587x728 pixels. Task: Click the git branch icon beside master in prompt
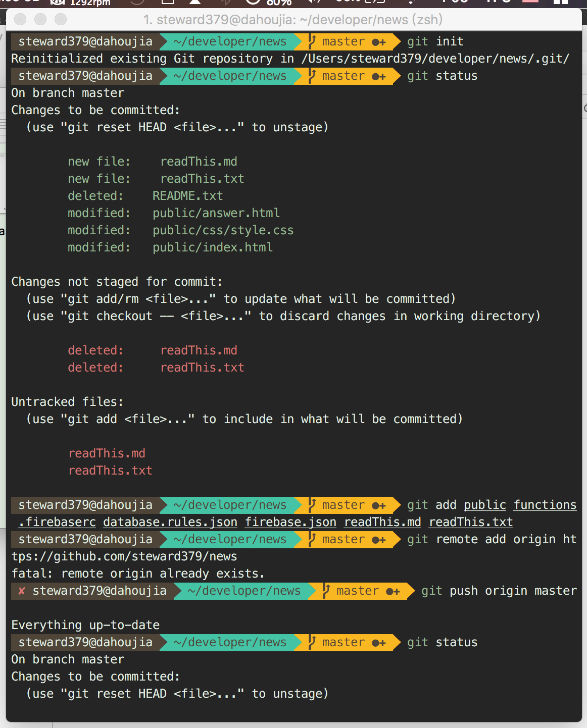tap(313, 41)
